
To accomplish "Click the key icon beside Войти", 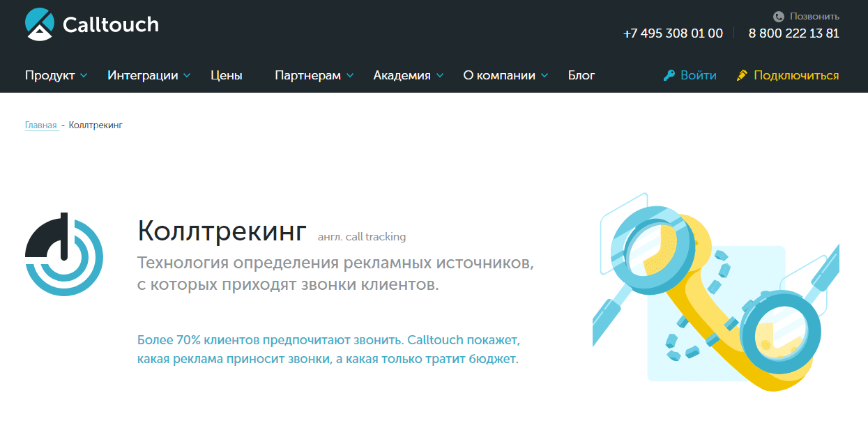I will [669, 75].
